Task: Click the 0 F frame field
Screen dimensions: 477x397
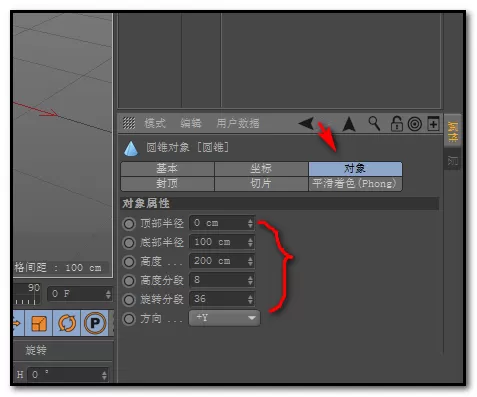Action: [79, 294]
